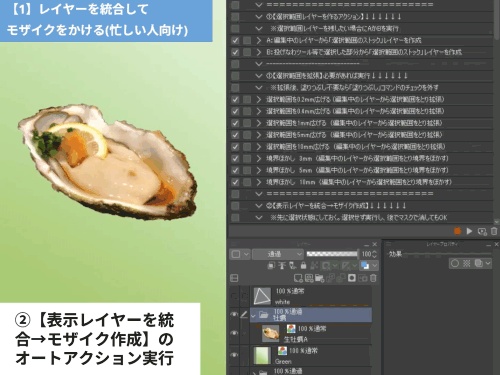This screenshot has width=500, height=375.
Task: Uncheck the 1mm expand selection action
Action: click(235, 123)
